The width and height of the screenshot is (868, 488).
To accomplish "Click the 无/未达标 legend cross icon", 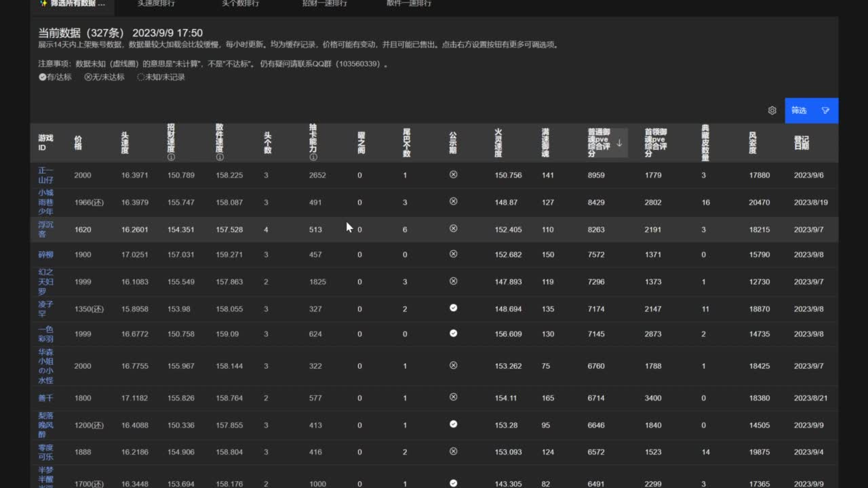I will point(88,77).
